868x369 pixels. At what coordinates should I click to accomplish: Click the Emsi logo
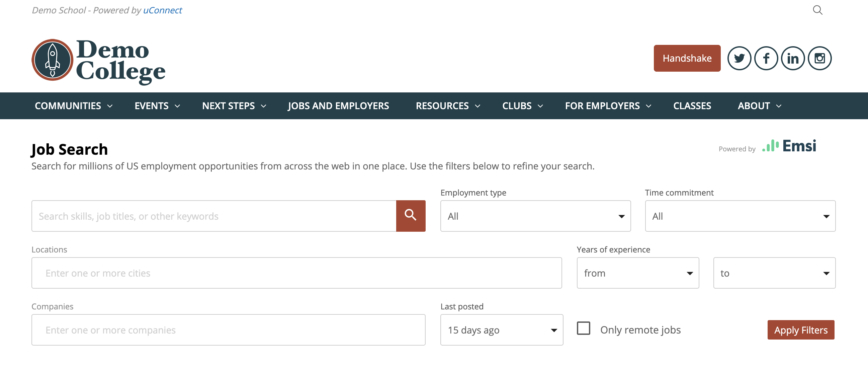pyautogui.click(x=789, y=146)
